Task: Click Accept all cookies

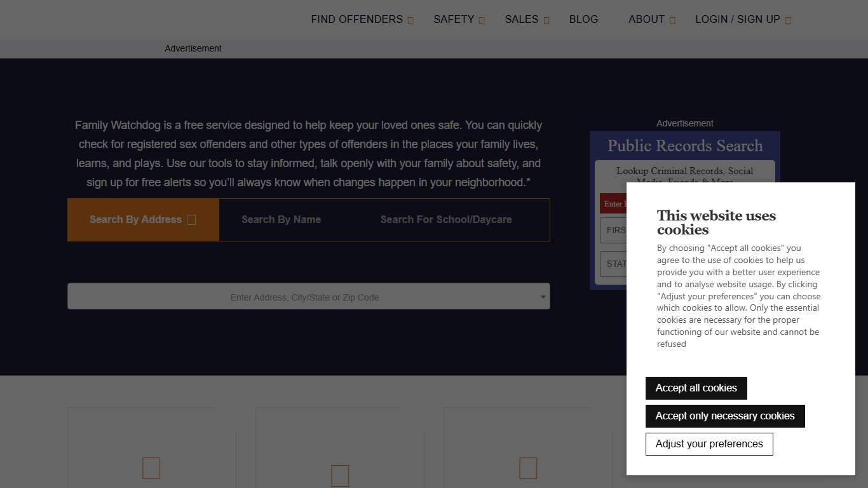Action: 696,388
